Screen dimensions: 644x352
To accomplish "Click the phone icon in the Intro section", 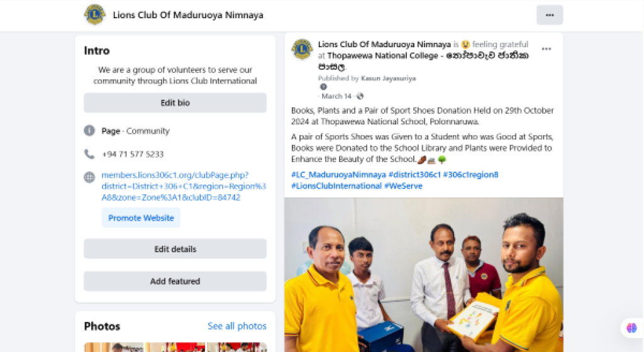I will 89,154.
